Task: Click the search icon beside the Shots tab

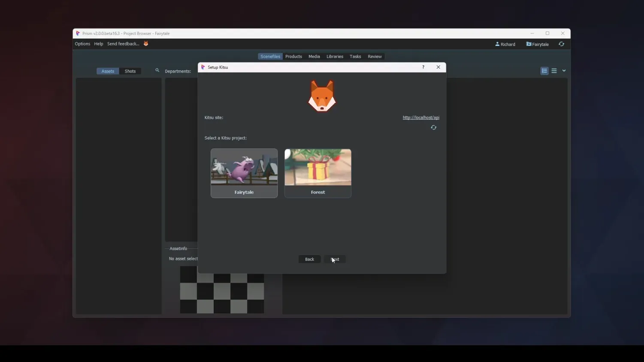Action: click(157, 70)
